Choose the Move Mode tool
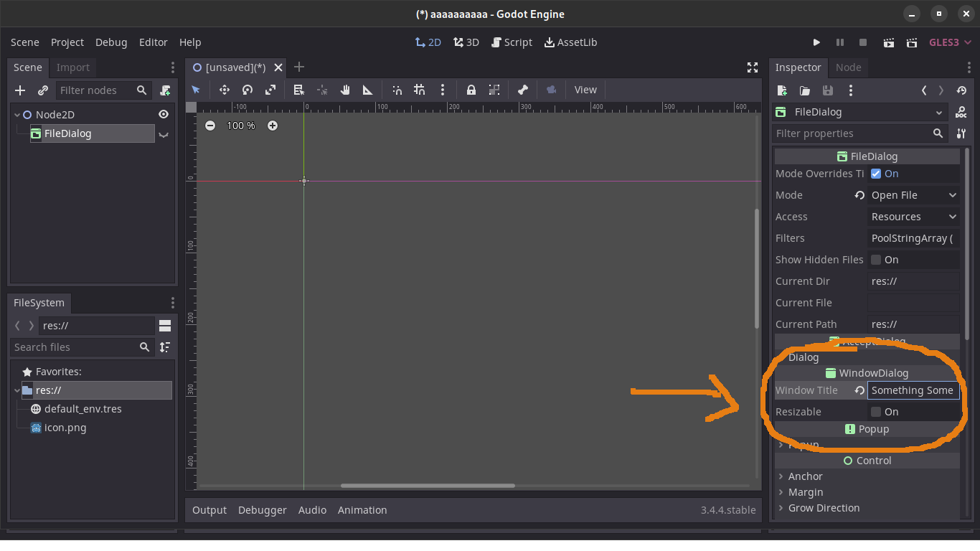 pyautogui.click(x=225, y=90)
